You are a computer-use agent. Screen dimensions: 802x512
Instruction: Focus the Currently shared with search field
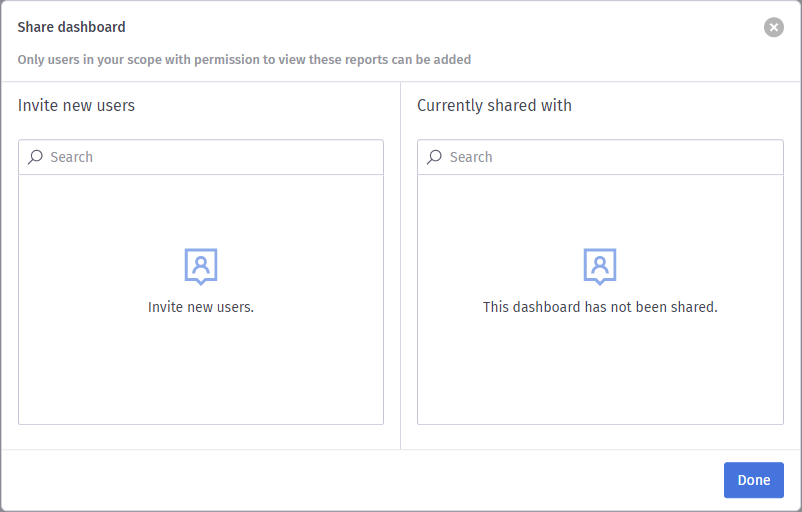pyautogui.click(x=600, y=157)
